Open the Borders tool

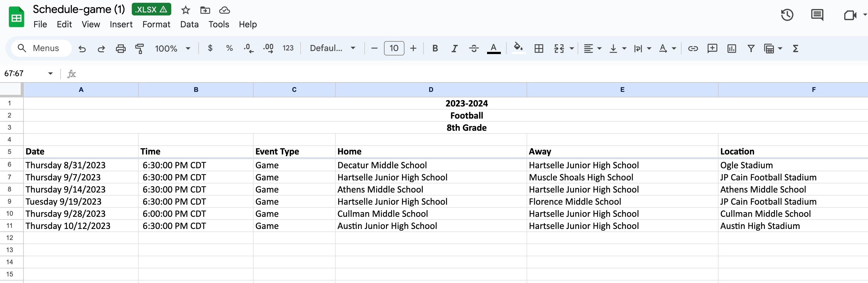[x=539, y=49]
